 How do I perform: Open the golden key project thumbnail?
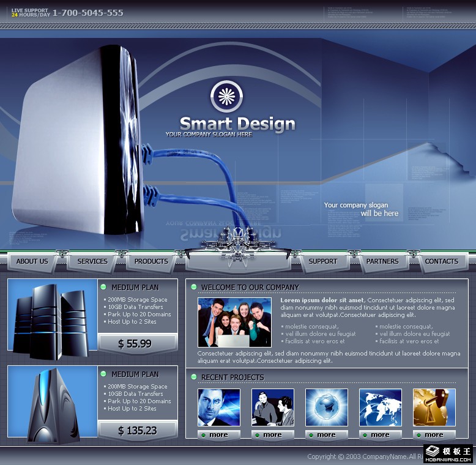click(434, 407)
